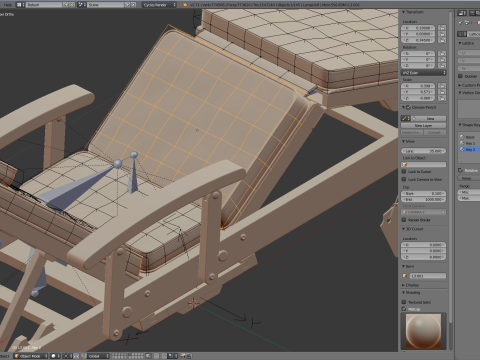
Task: Click the New grease pencil button
Action: [x=430, y=118]
